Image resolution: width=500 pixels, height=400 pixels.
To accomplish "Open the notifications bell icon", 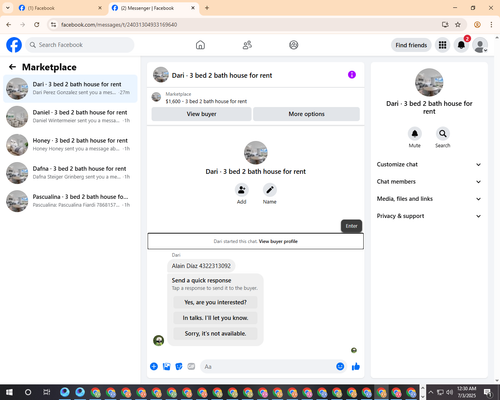I will pos(461,45).
